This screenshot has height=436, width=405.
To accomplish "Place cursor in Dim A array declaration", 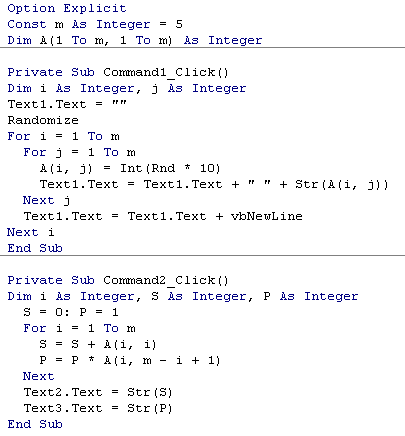I will pos(135,40).
